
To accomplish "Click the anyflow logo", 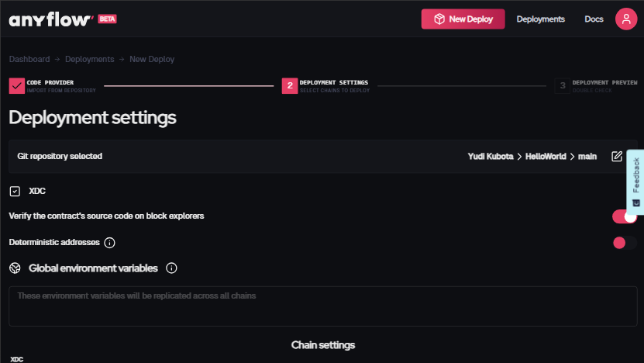I will point(51,19).
